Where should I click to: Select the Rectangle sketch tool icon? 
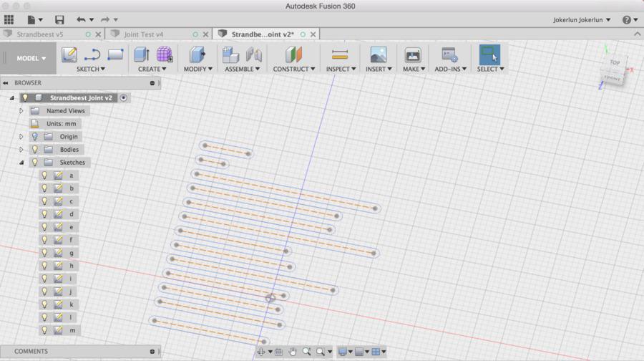tap(115, 54)
